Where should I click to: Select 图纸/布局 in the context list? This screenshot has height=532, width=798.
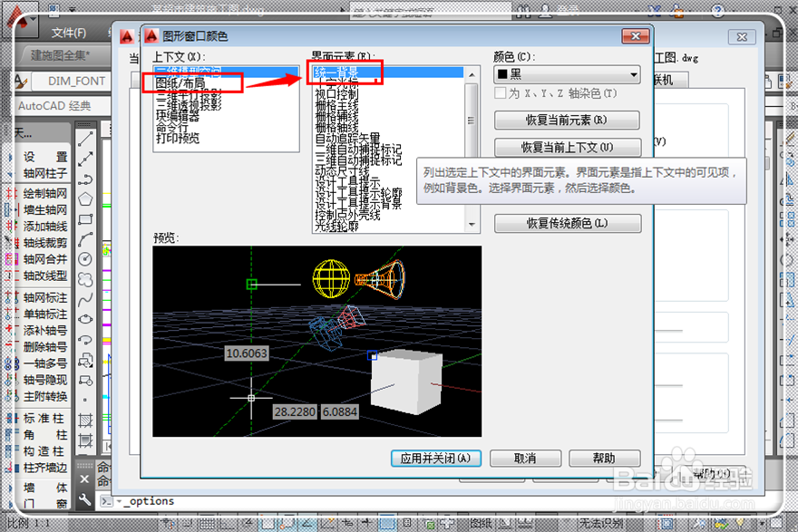[x=180, y=82]
